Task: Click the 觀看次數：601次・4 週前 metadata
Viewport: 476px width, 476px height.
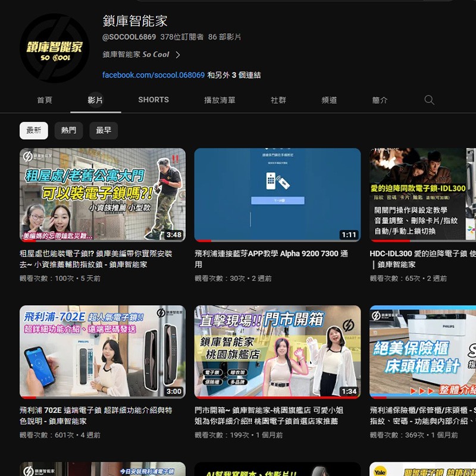Action: click(60, 435)
